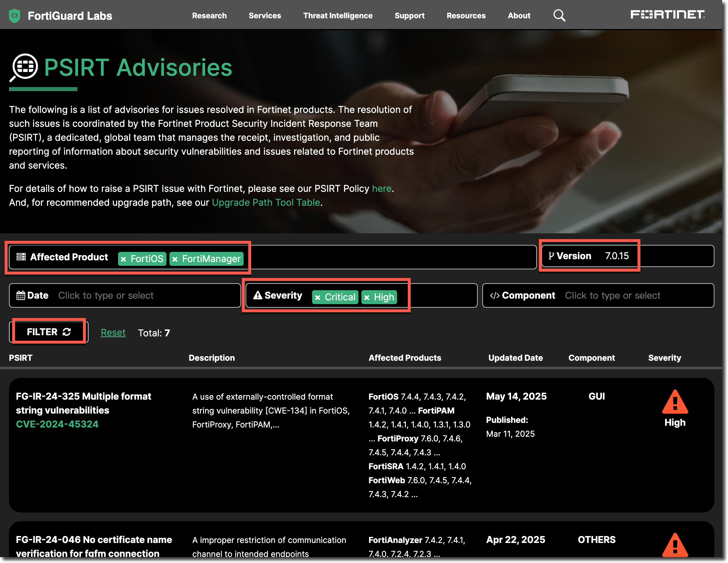Click the Reset link
Image resolution: width=728 pixels, height=563 pixels.
113,333
